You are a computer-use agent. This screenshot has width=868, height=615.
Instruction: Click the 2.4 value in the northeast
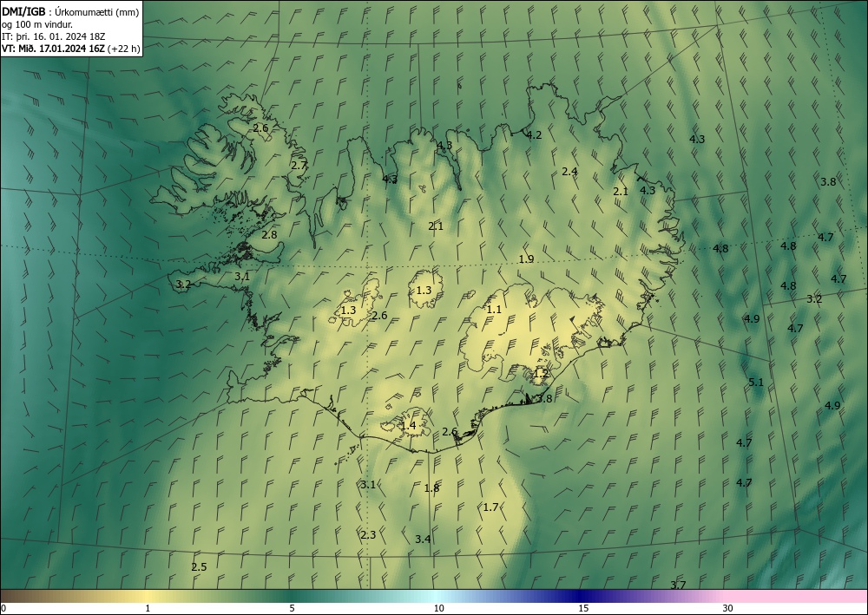click(569, 172)
